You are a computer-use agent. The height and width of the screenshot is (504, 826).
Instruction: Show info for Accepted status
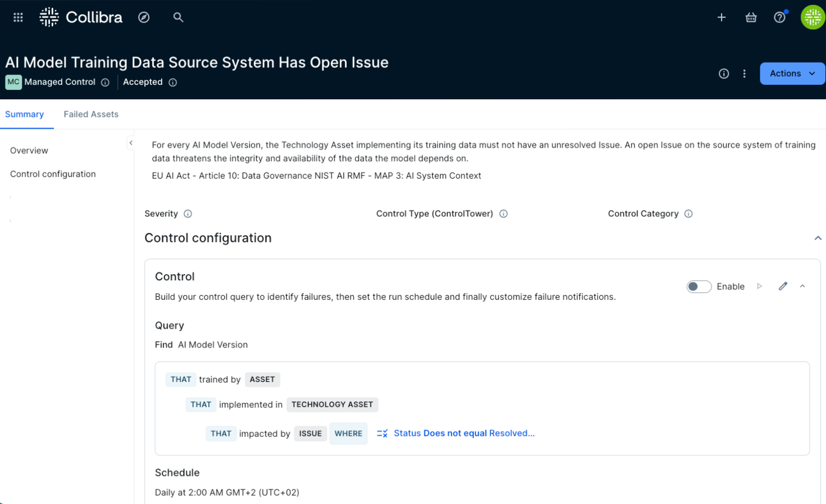click(x=173, y=83)
